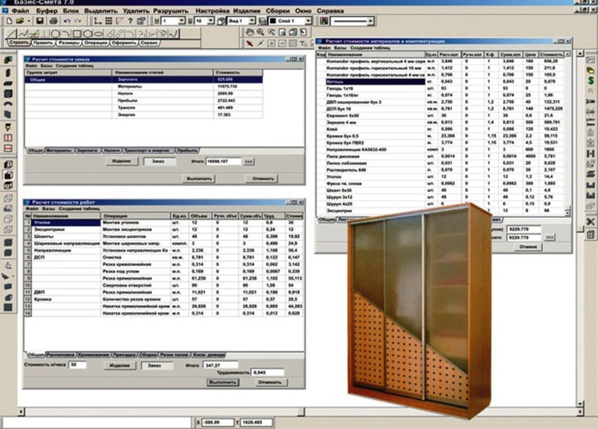Click the Print icon in the main toolbar
The height and width of the screenshot is (429, 598).
53,21
